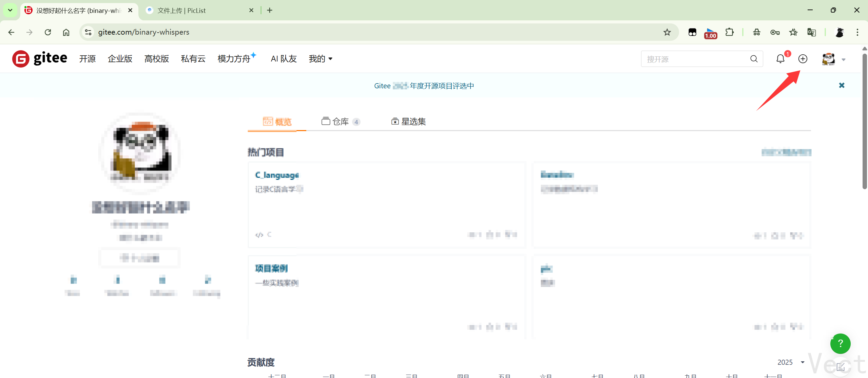Click the Gitee panda logo

click(20, 58)
